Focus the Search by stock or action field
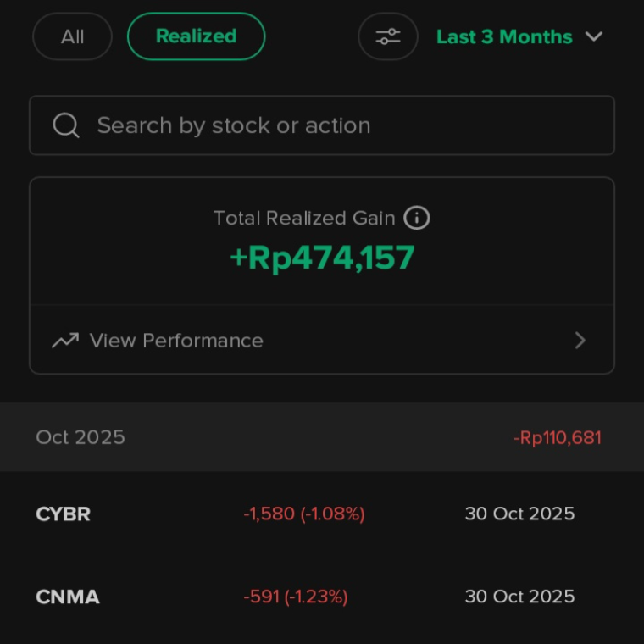 click(339, 125)
